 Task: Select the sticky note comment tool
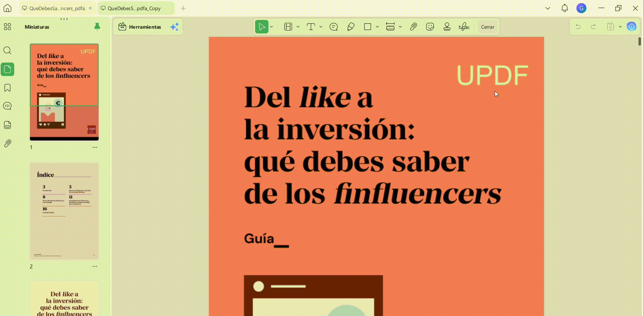click(333, 27)
